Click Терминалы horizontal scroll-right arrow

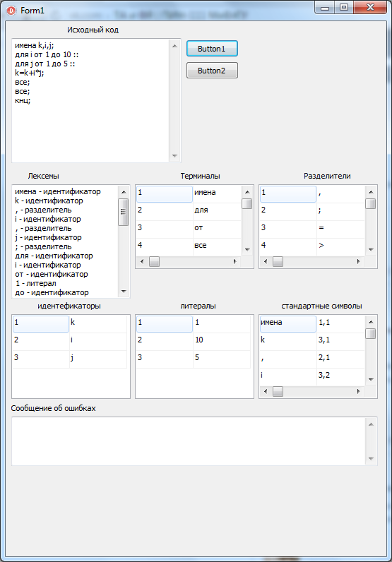click(235, 262)
